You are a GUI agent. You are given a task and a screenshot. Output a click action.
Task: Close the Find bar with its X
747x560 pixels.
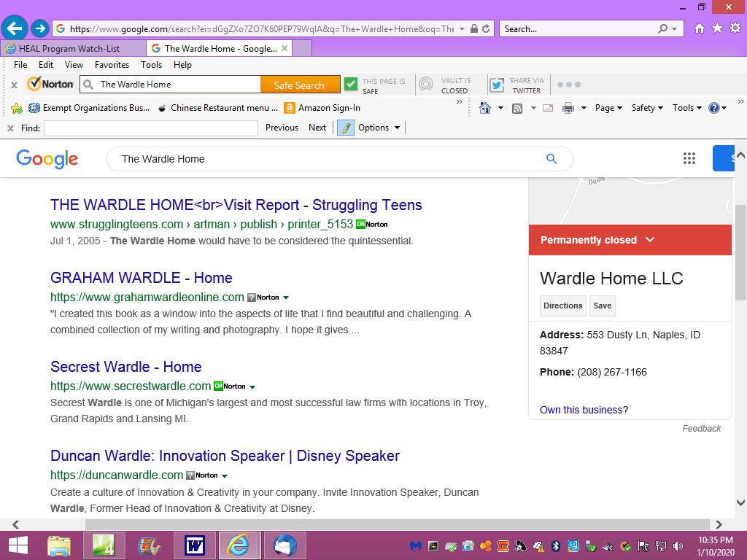click(10, 128)
